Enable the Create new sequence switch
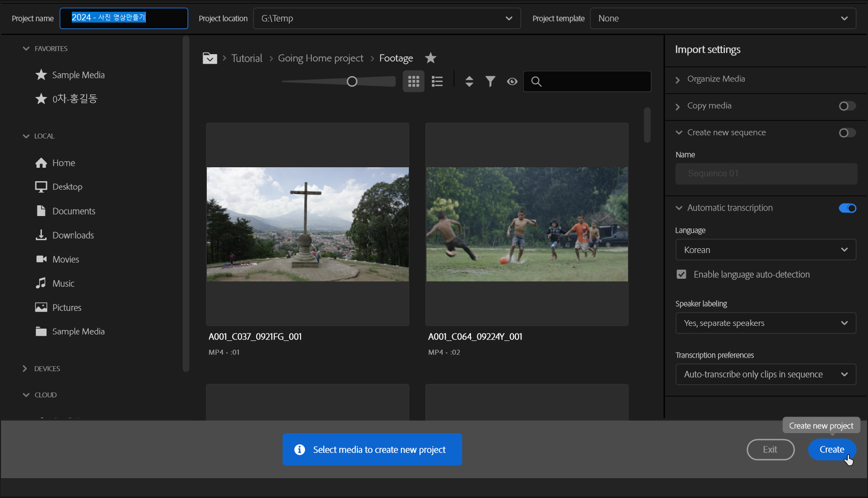868x498 pixels. [x=847, y=133]
